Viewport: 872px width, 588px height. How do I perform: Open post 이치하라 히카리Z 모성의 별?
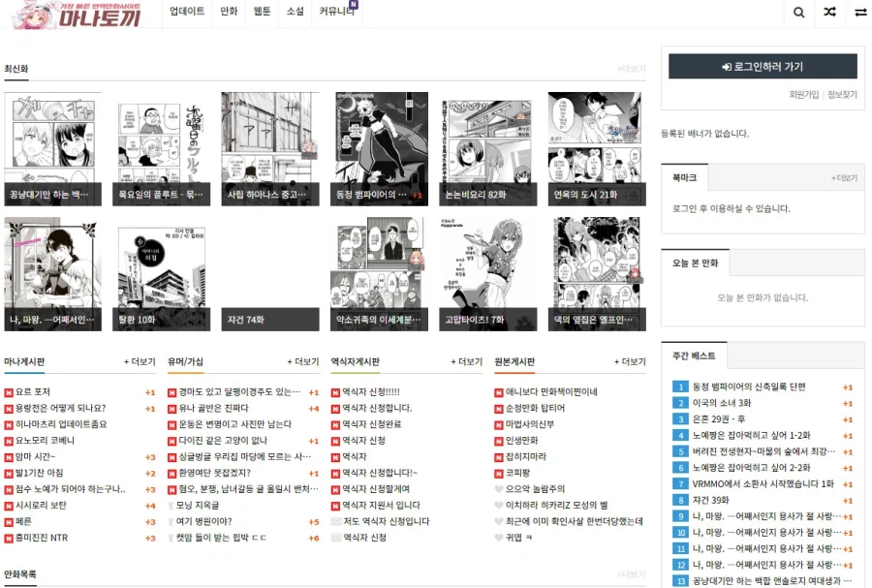click(x=557, y=506)
